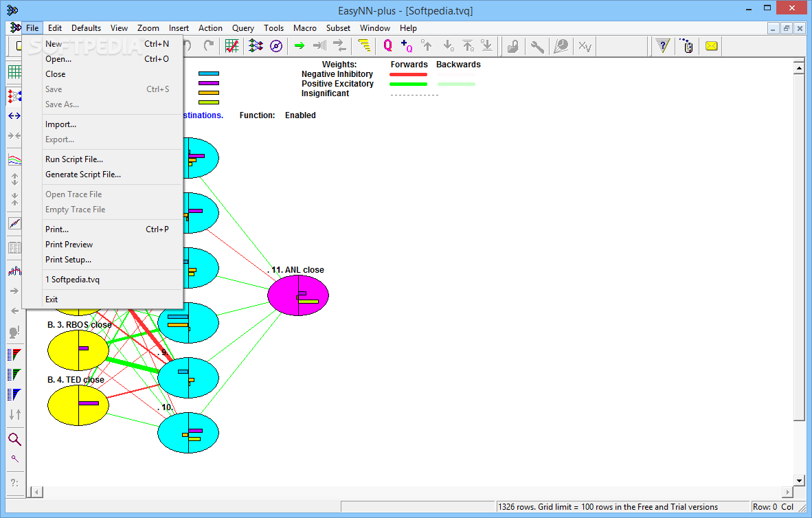The height and width of the screenshot is (518, 812).
Task: Open the Help menu
Action: (408, 28)
